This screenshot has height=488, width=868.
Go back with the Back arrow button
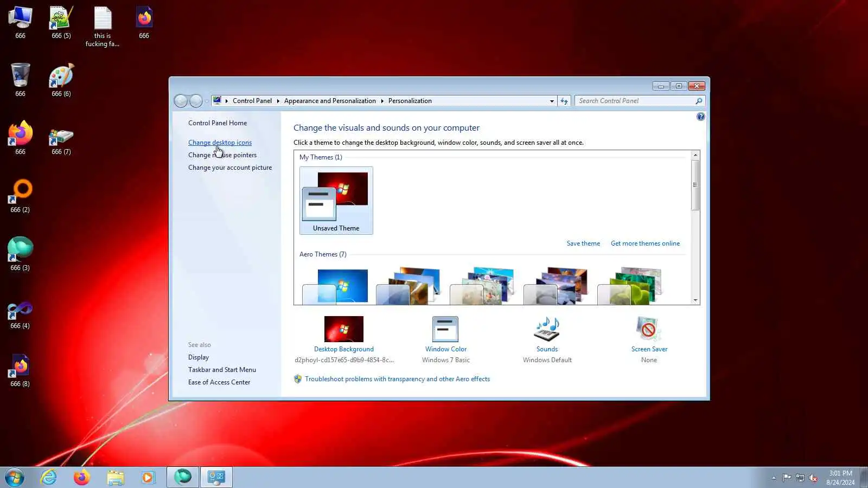click(181, 101)
